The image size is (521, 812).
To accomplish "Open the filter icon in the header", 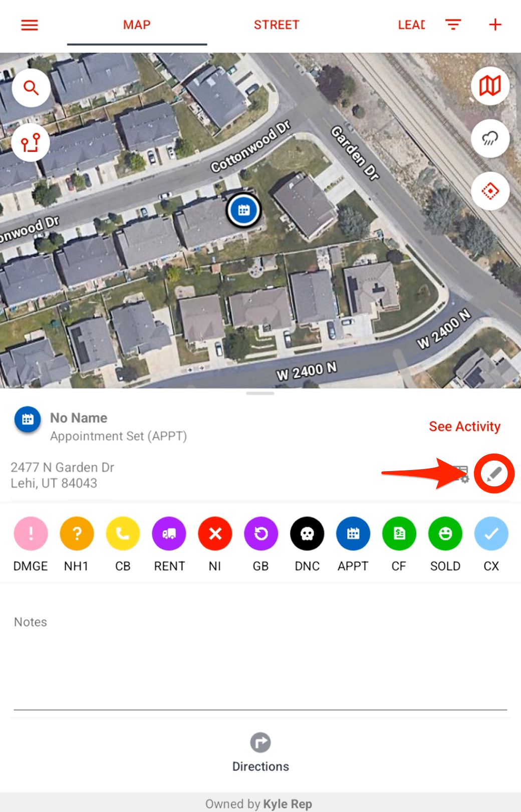I will (x=453, y=25).
